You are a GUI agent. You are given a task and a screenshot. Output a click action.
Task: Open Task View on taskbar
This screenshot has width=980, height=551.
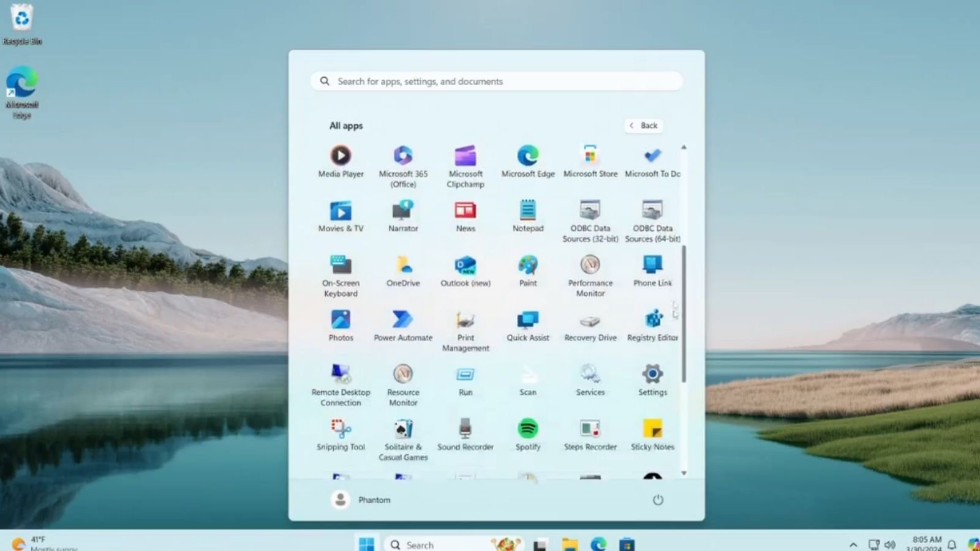pyautogui.click(x=540, y=544)
